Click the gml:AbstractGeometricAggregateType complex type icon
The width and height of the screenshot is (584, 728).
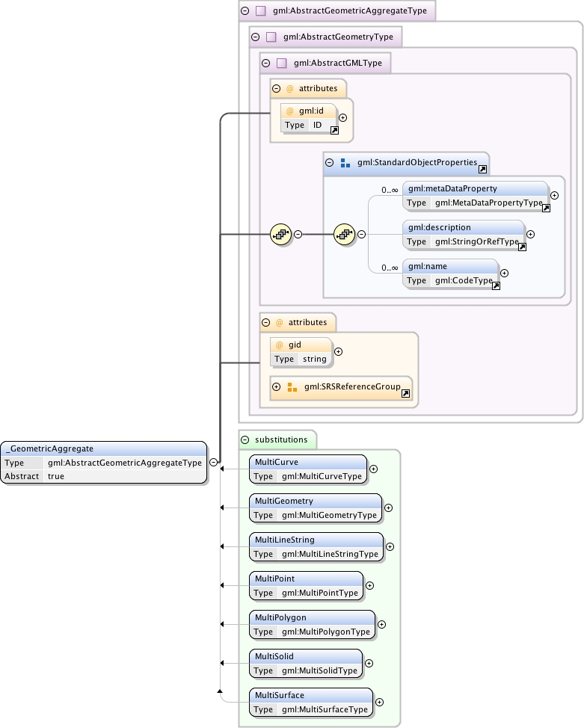click(261, 10)
